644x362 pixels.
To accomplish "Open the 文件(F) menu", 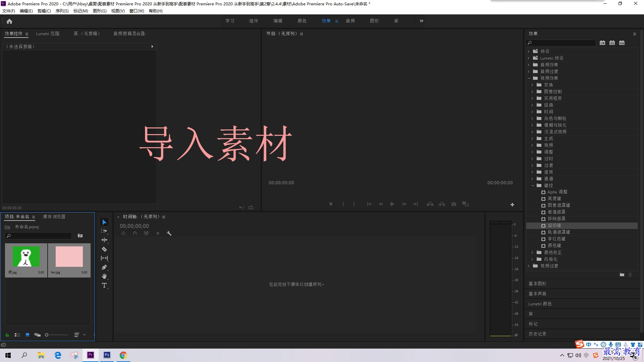I will pos(9,11).
